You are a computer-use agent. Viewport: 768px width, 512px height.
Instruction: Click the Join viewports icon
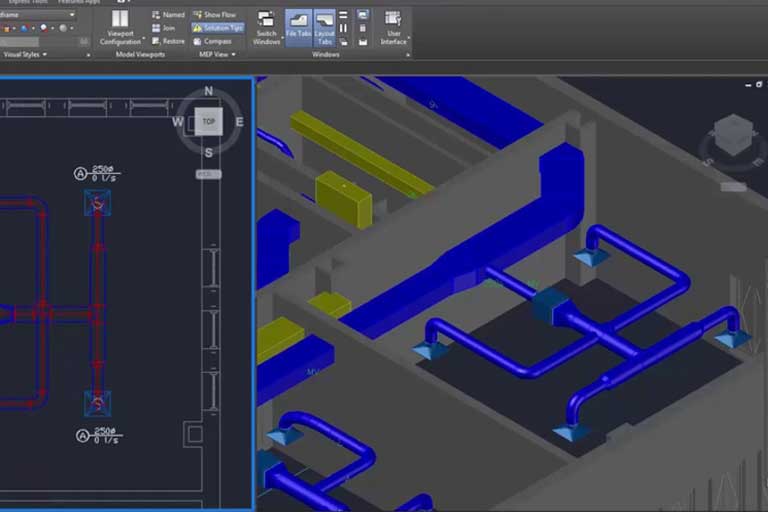[x=167, y=28]
